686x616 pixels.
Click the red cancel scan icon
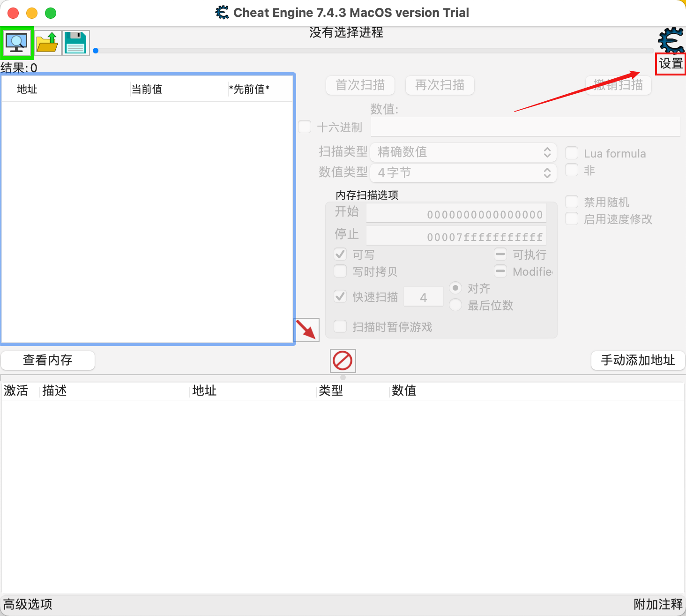(x=343, y=361)
